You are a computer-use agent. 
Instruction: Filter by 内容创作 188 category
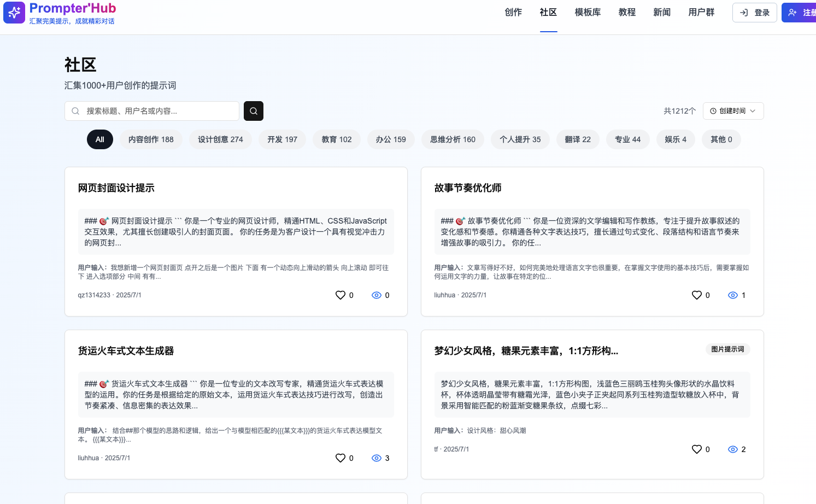(151, 139)
